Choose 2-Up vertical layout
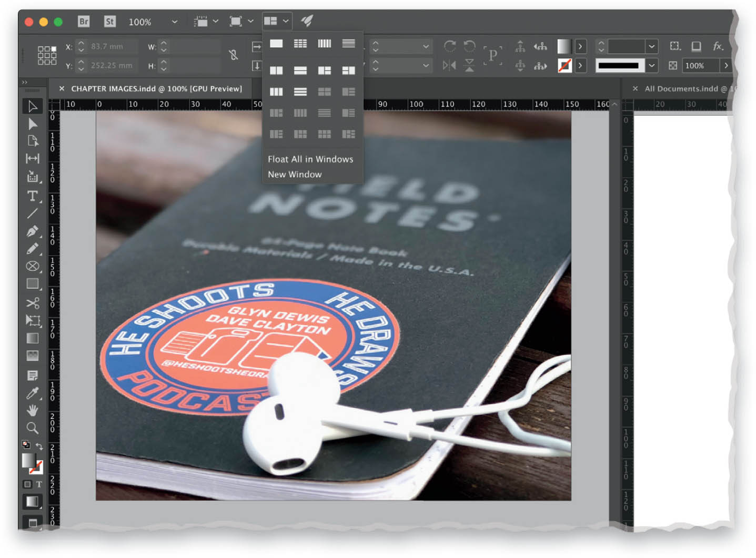Image resolution: width=756 pixels, height=558 pixels. pyautogui.click(x=276, y=70)
